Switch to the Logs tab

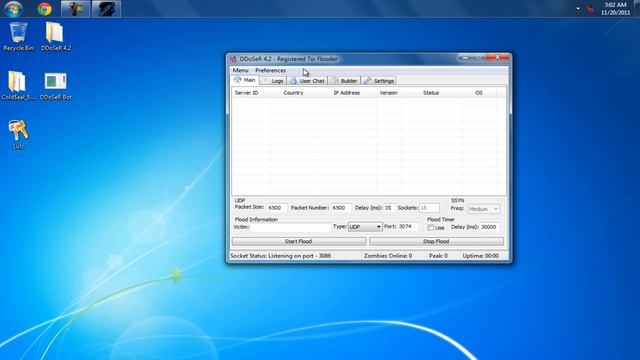(273, 81)
